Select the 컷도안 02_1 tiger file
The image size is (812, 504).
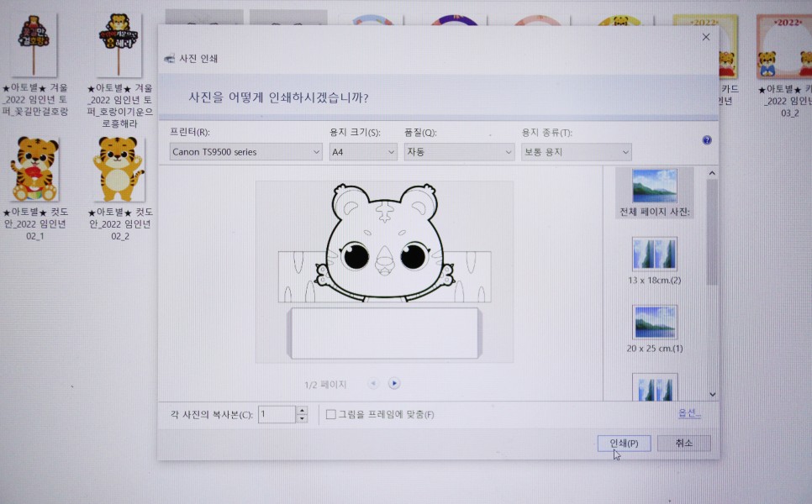pos(34,169)
